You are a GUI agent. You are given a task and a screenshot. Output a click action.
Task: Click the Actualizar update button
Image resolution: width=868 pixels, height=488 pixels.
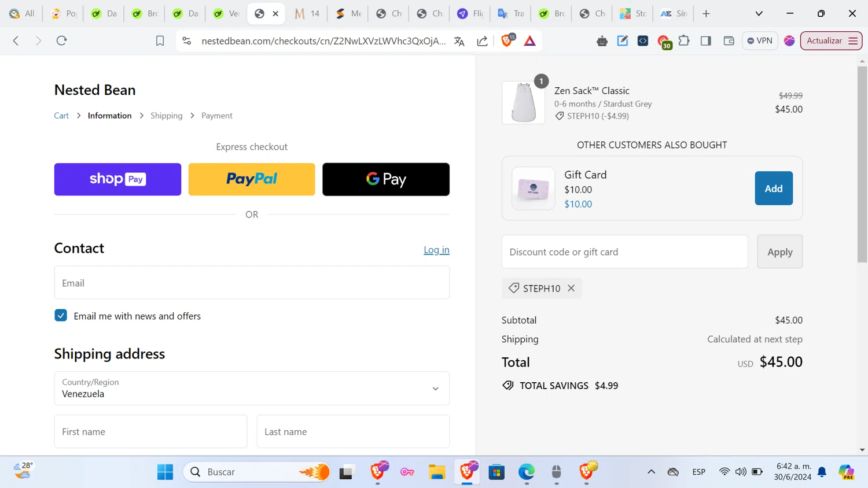point(831,40)
